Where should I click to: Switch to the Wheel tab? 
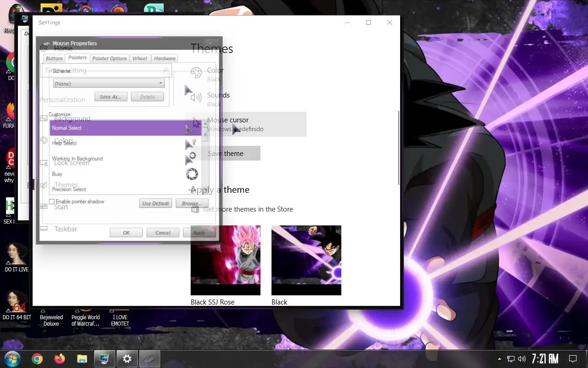140,58
